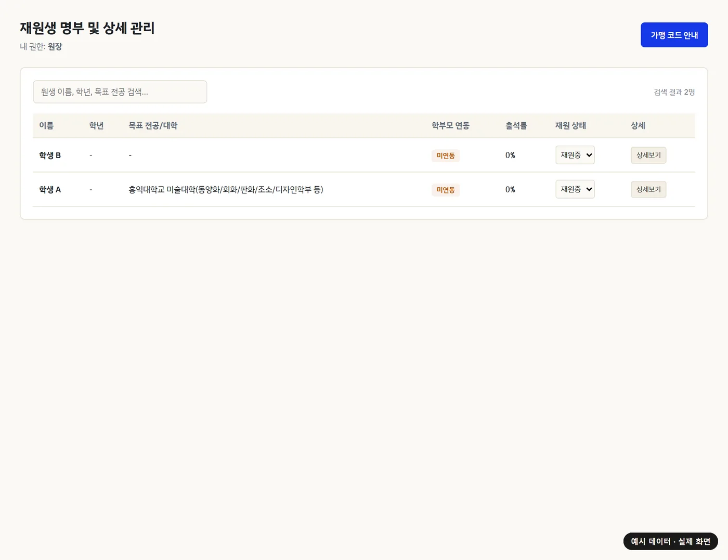The width and height of the screenshot is (728, 560).
Task: Click the 홍익대학교 미술대학 target major text
Action: 226,189
